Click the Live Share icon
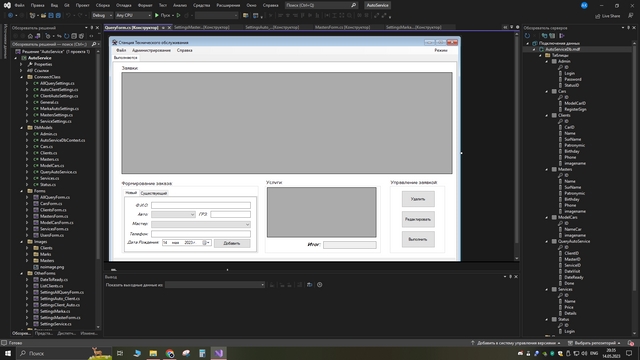Image resolution: width=640 pixels, height=360 pixels. [607, 16]
